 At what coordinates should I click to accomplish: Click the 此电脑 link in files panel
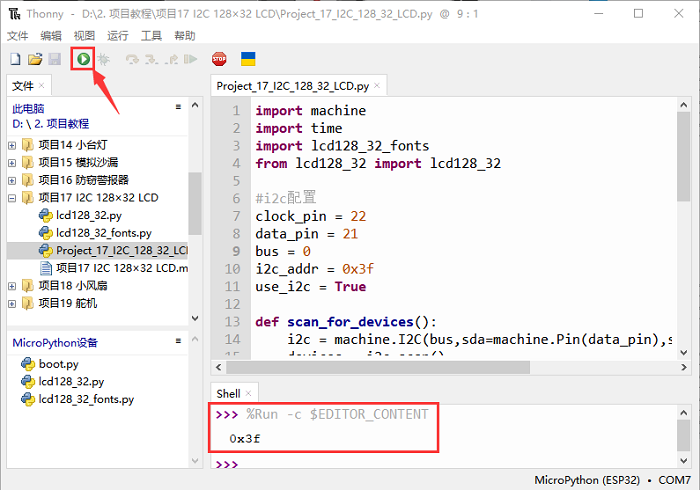(28, 108)
